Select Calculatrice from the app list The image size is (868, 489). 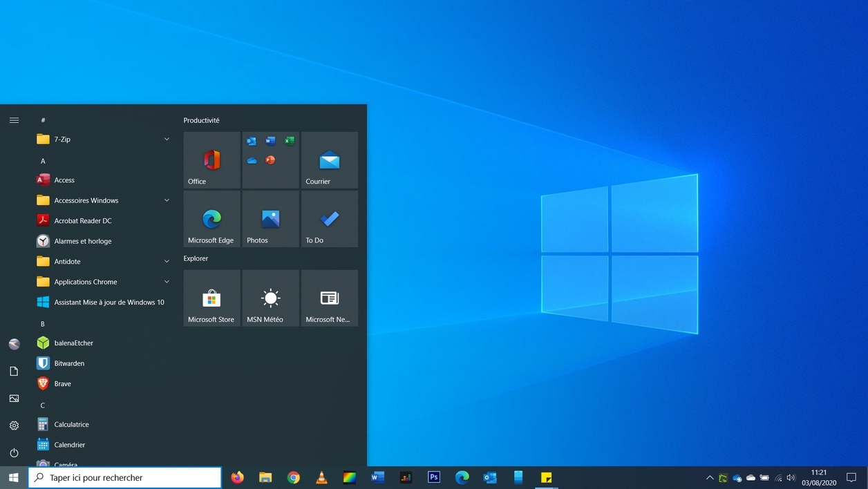tap(71, 425)
